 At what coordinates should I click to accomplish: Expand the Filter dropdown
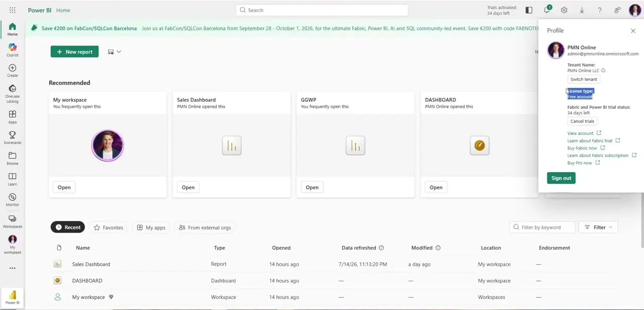599,227
